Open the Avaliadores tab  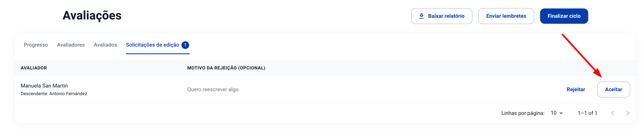(71, 45)
